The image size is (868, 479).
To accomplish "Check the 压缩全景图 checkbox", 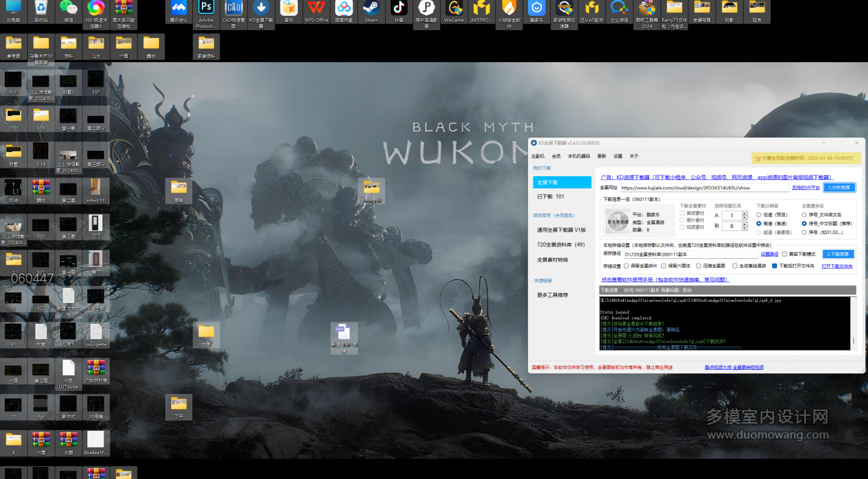I will pyautogui.click(x=699, y=265).
